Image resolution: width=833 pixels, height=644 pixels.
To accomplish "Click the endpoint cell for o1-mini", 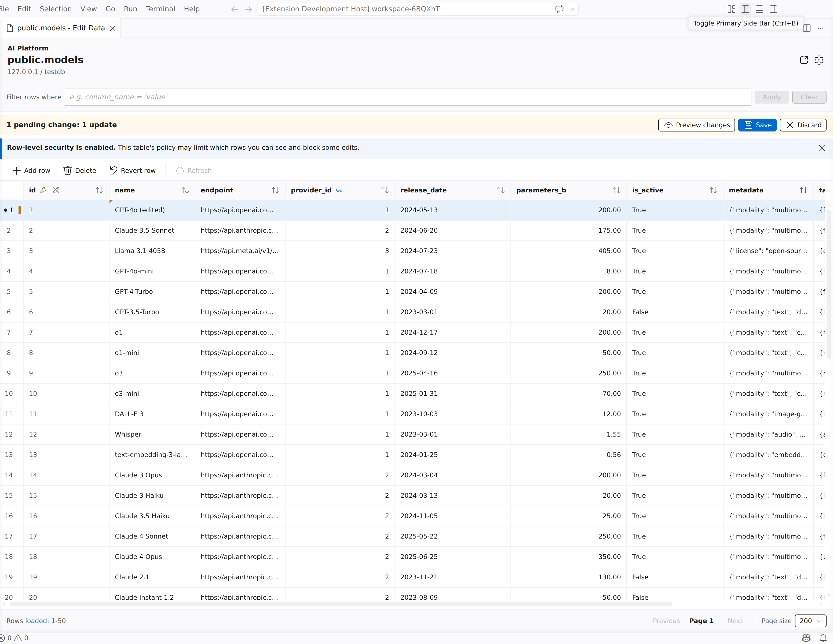I will coord(240,353).
